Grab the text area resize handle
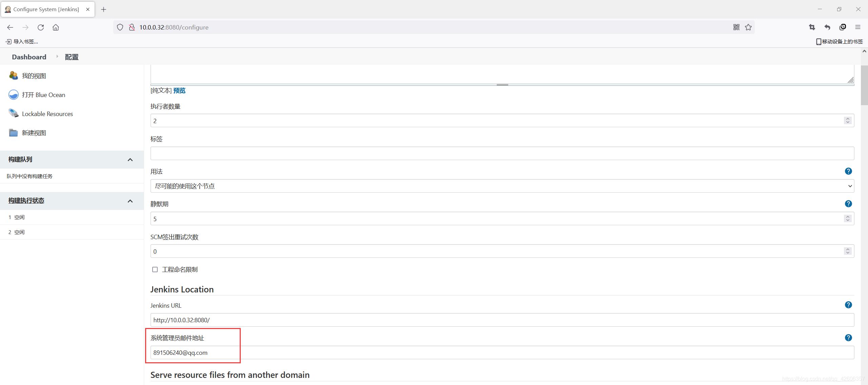 click(x=850, y=80)
